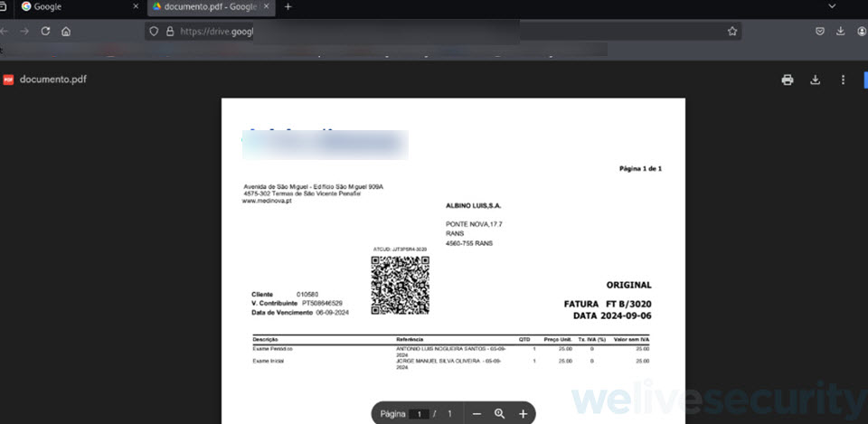Zoom out with the minus button
This screenshot has width=868, height=424.
(x=476, y=414)
